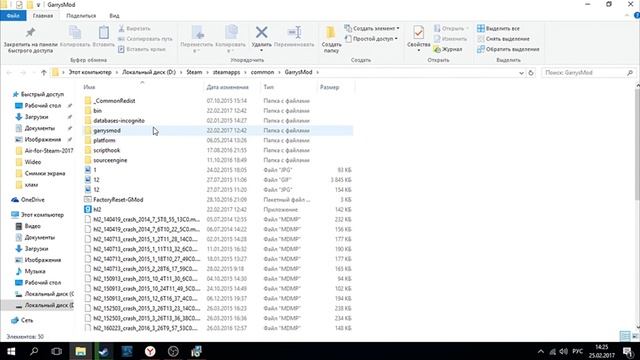Image resolution: width=640 pixels, height=360 pixels.
Task: Click the Paste ribbon icon
Action: click(104, 33)
